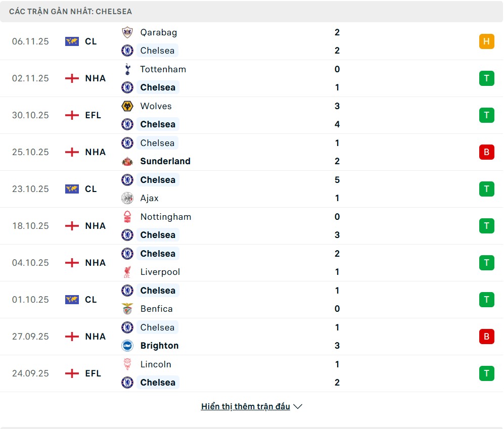Click the orange H draw badge
This screenshot has height=429, width=504.
point(486,41)
